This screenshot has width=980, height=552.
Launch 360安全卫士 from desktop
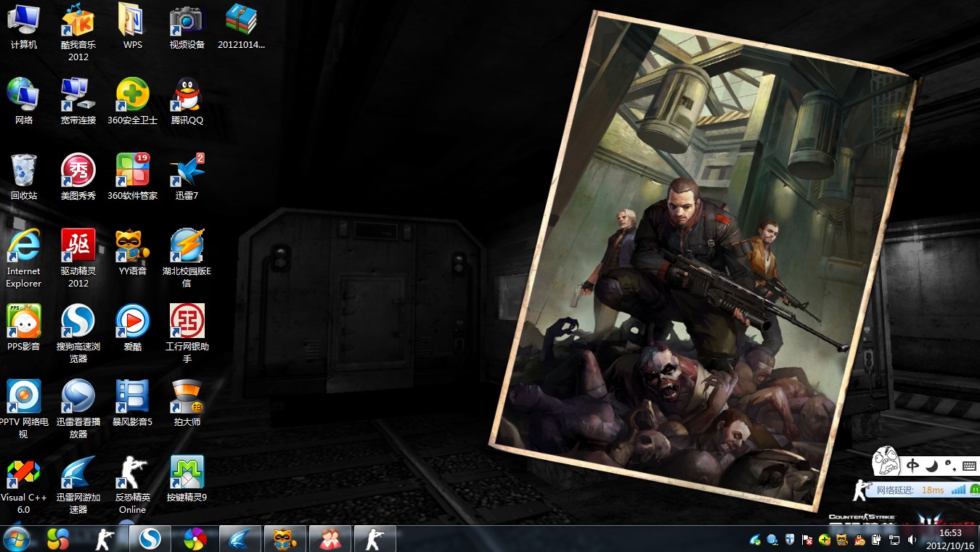(x=133, y=102)
